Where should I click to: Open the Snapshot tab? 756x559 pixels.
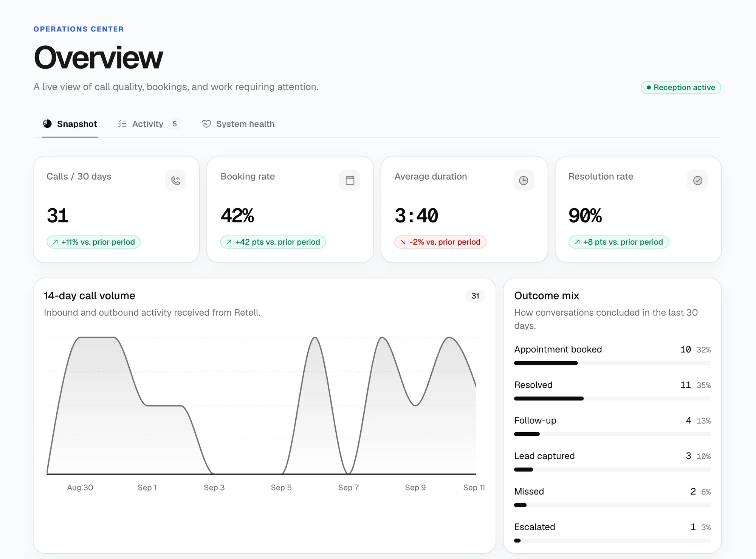[x=70, y=124]
